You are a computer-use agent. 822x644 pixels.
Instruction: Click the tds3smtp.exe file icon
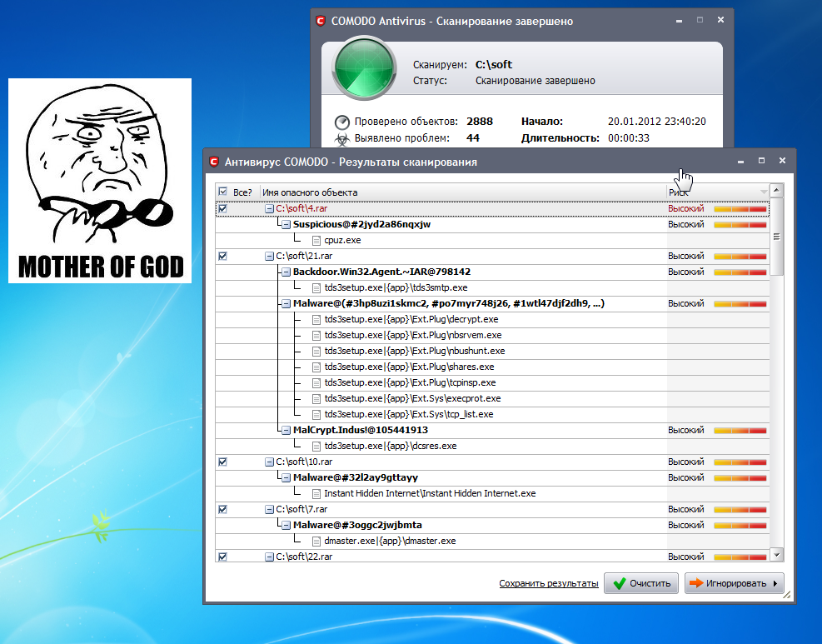[316, 288]
